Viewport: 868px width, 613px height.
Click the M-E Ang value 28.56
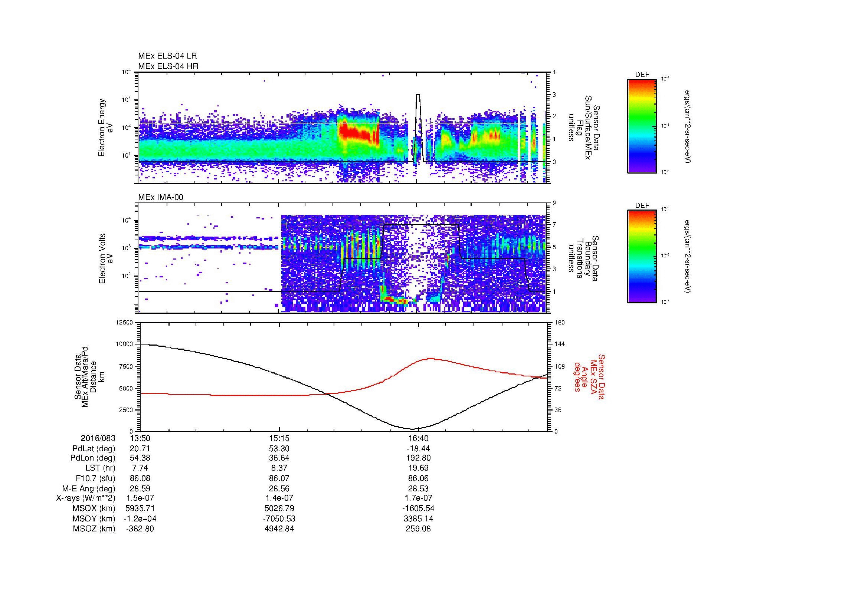[x=279, y=488]
